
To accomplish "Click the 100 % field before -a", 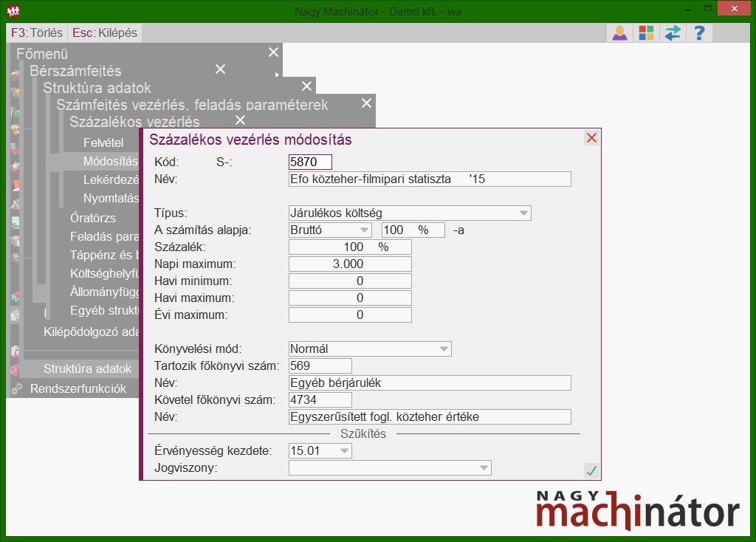I will pyautogui.click(x=413, y=230).
